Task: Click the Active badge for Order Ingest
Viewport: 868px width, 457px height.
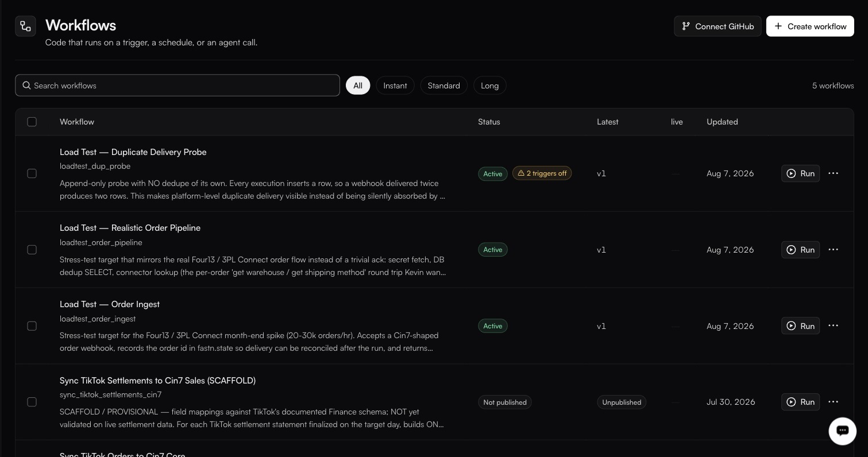Action: point(492,326)
